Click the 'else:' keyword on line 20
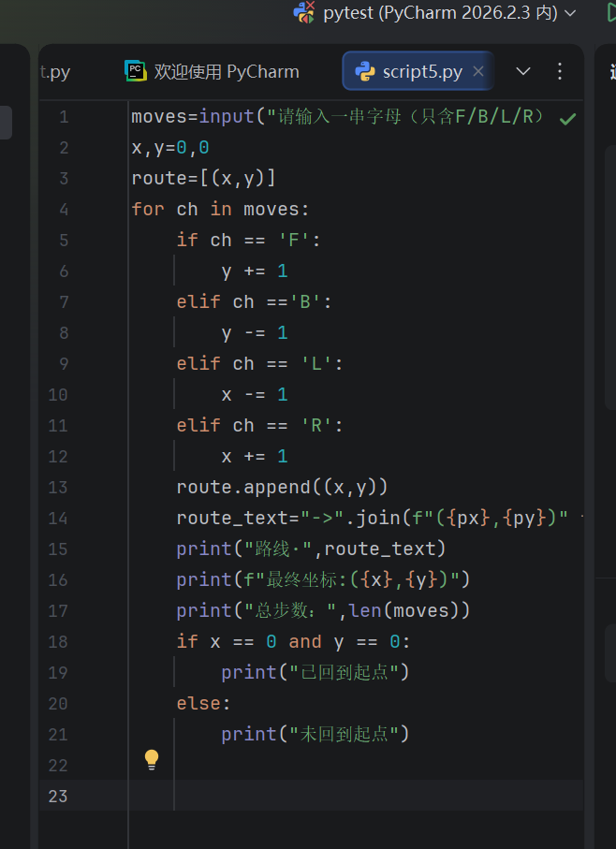Viewport: 616px width, 849px height. click(203, 703)
